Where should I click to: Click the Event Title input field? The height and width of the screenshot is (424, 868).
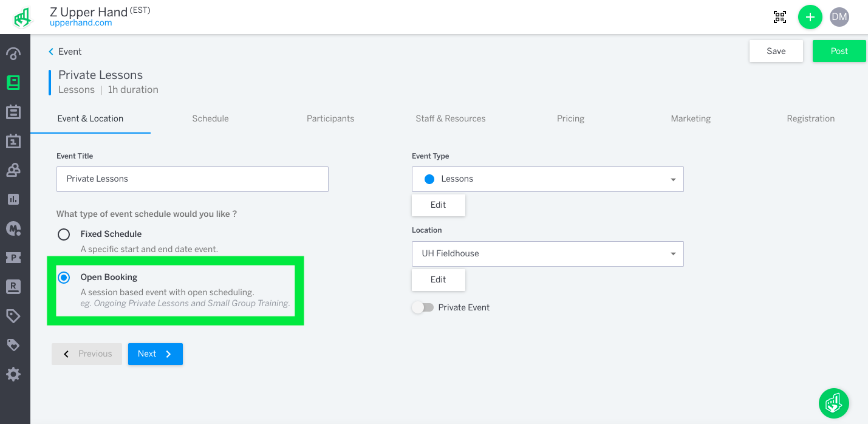(x=193, y=179)
